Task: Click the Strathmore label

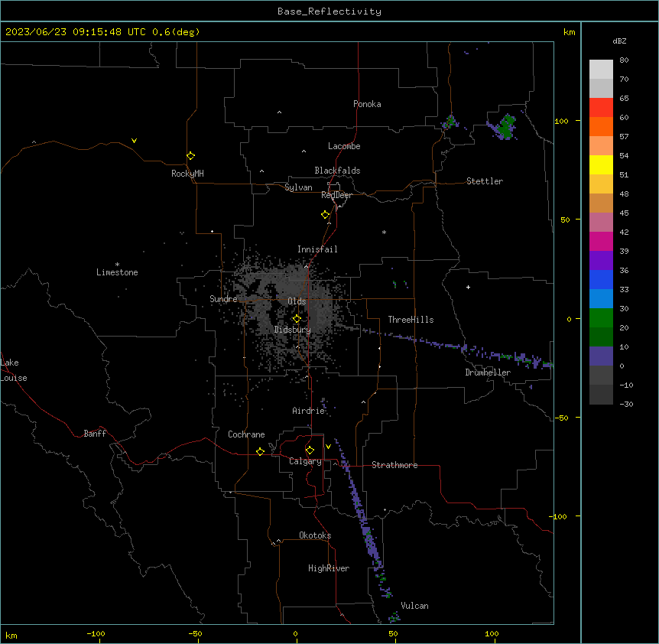Action: coord(394,465)
